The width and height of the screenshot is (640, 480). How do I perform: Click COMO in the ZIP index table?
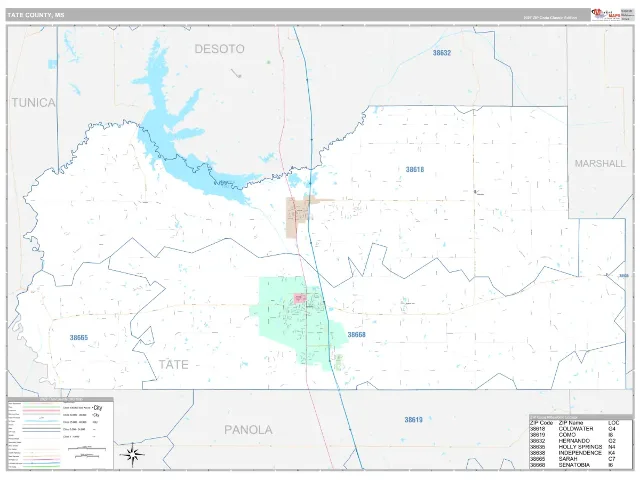(567, 435)
